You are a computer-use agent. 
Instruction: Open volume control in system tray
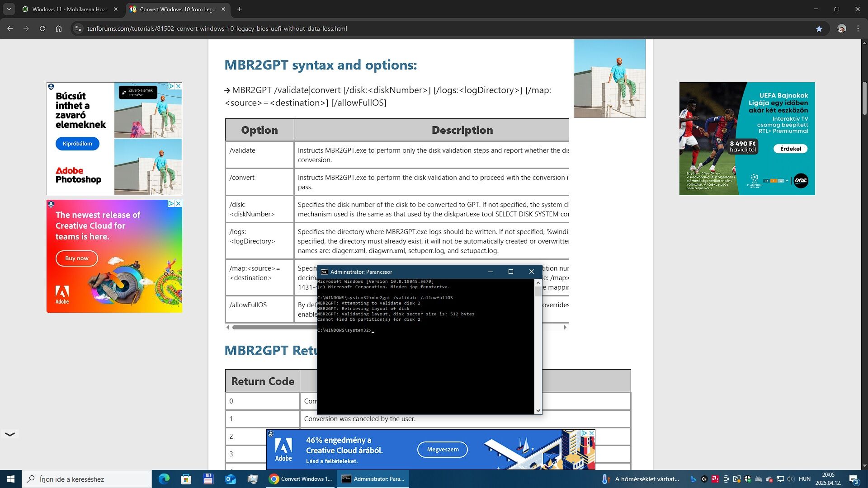pos(790,479)
